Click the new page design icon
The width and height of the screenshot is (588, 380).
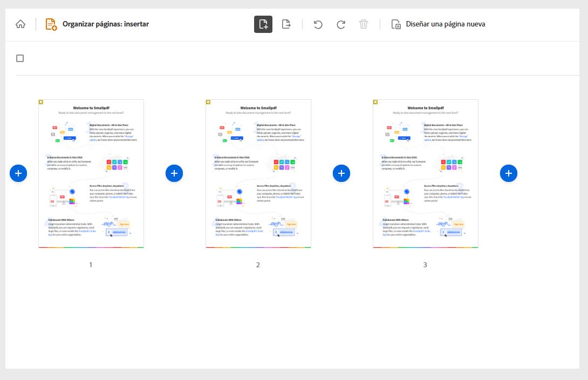[x=396, y=24]
